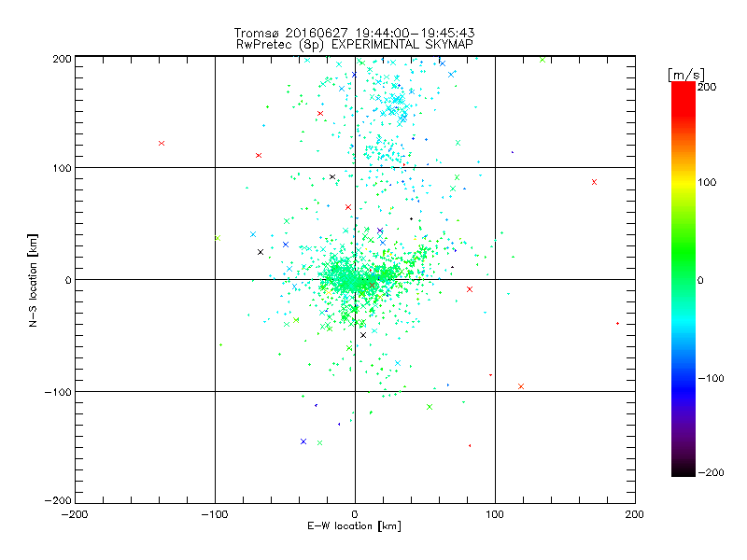Image resolution: width=747 pixels, height=560 pixels.
Task: Click the far-right red X marker near the right axis
Action: pyautogui.click(x=594, y=182)
